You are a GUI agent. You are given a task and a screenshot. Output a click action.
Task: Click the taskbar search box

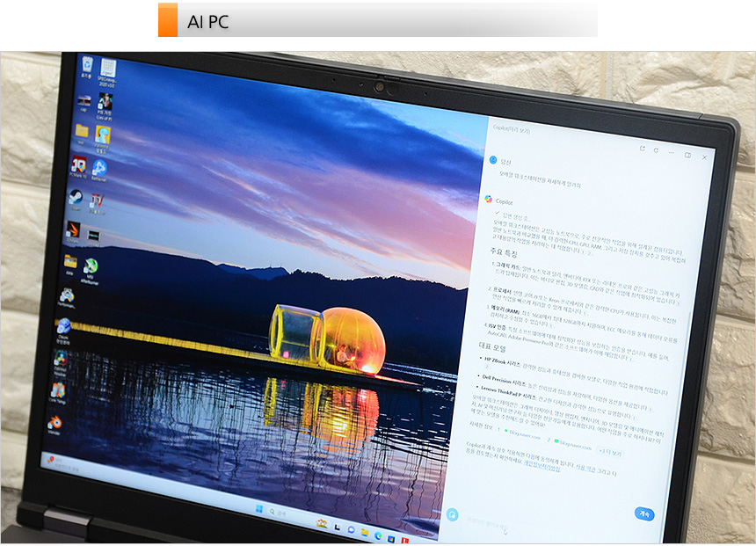(x=289, y=513)
